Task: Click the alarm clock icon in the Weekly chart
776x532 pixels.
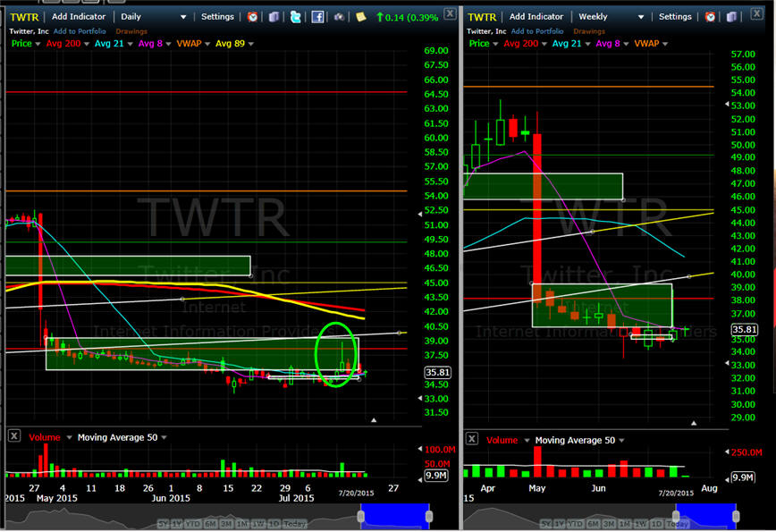Action: [x=710, y=17]
